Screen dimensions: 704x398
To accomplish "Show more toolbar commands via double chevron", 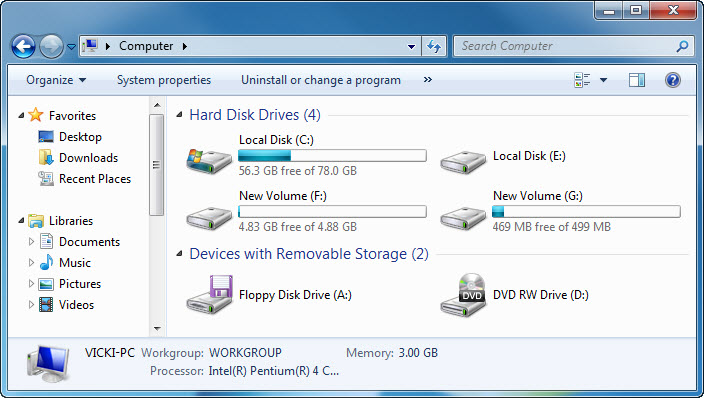I will pos(427,80).
